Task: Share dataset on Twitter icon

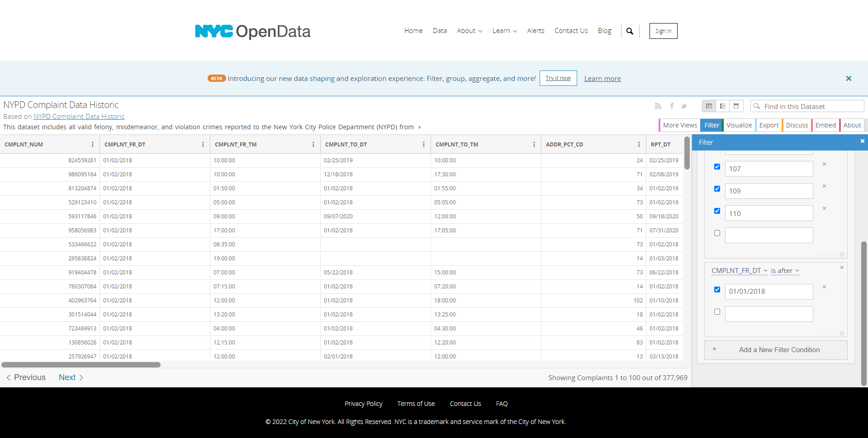Action: point(684,106)
